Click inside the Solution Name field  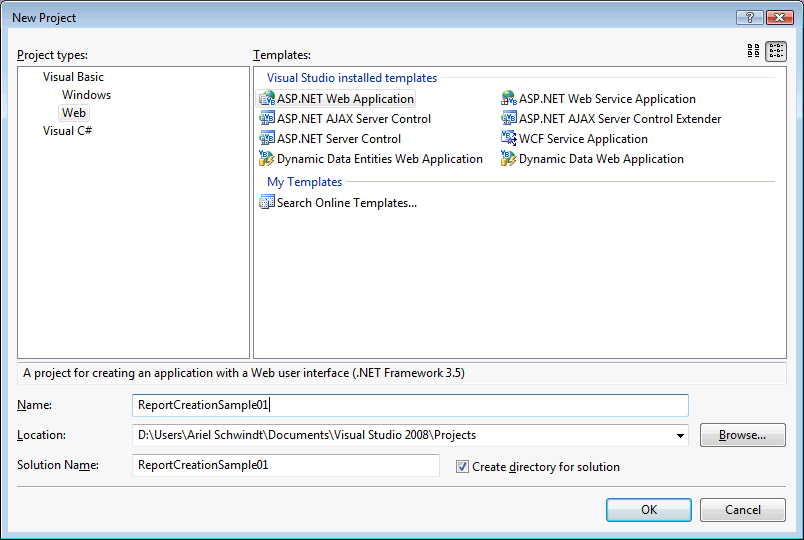[x=285, y=465]
